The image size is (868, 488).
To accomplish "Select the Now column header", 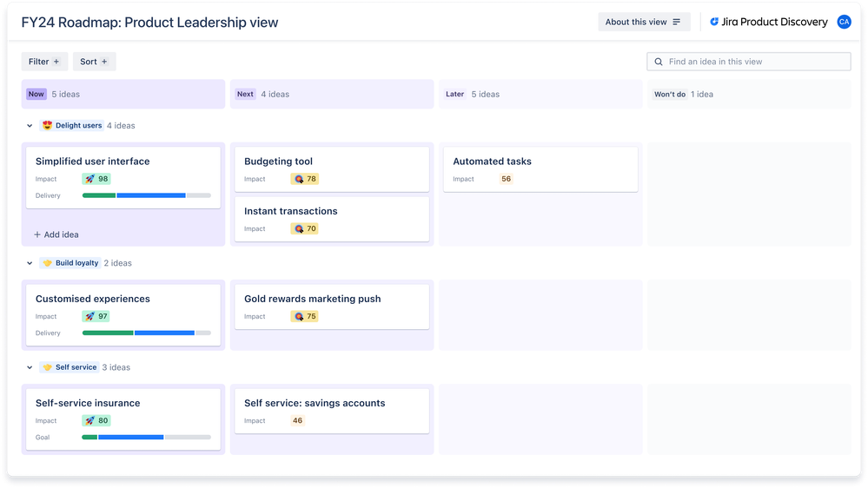I will [123, 94].
